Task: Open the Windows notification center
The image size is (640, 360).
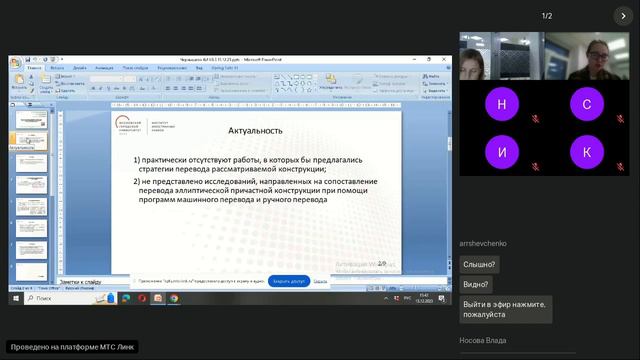Action: (442, 299)
